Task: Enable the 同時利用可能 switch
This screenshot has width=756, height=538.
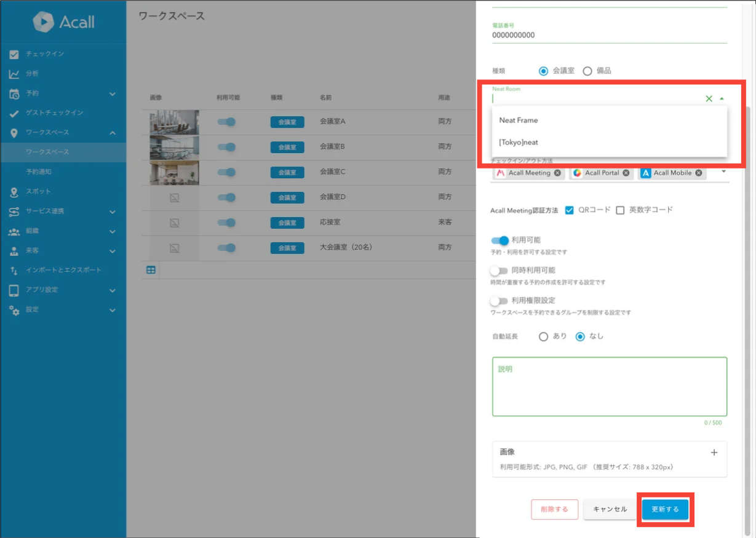Action: [499, 271]
